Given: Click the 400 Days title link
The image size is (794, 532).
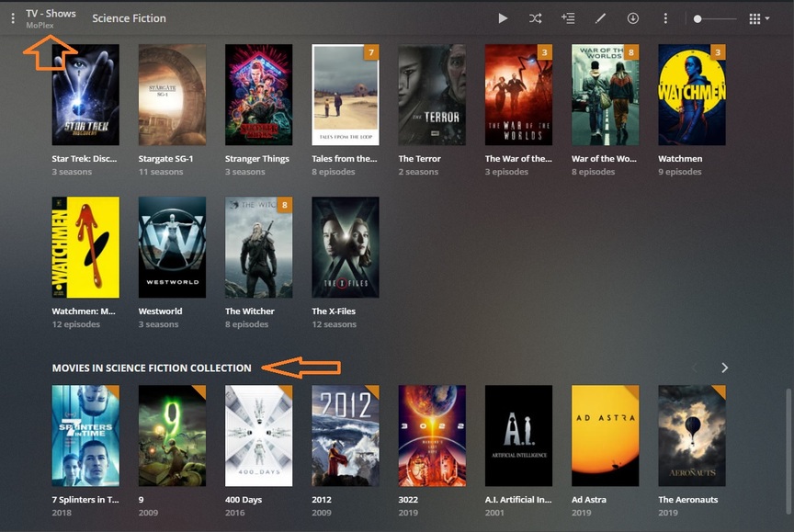Looking at the screenshot, I should pos(243,500).
